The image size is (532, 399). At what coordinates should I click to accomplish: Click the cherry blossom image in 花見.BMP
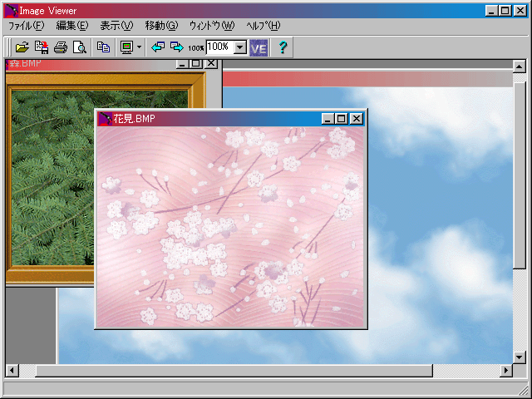[230, 227]
